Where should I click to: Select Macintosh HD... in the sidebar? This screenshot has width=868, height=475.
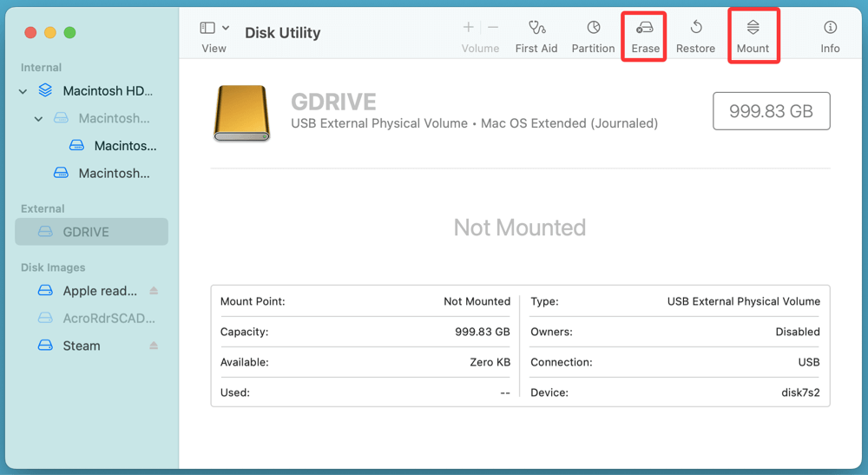108,91
